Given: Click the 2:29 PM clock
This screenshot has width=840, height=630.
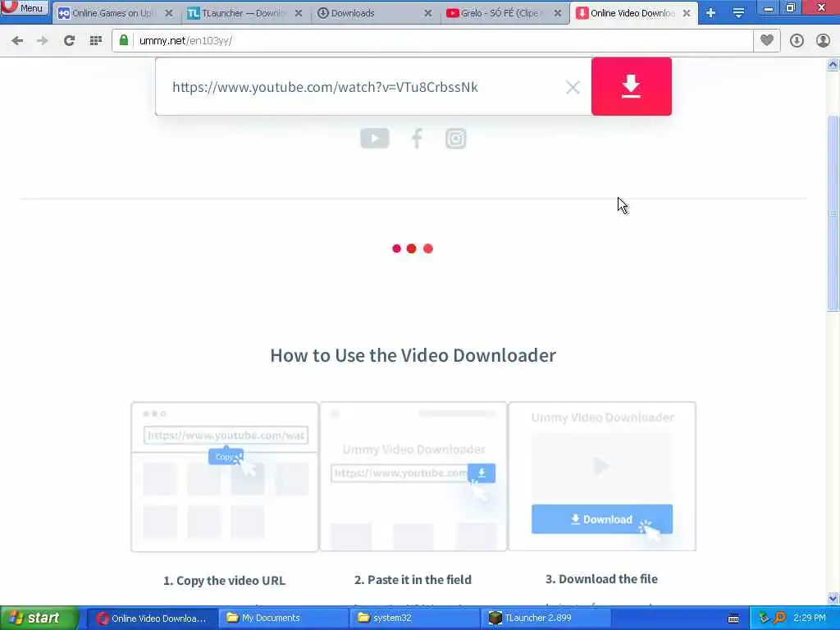Looking at the screenshot, I should pyautogui.click(x=810, y=619).
